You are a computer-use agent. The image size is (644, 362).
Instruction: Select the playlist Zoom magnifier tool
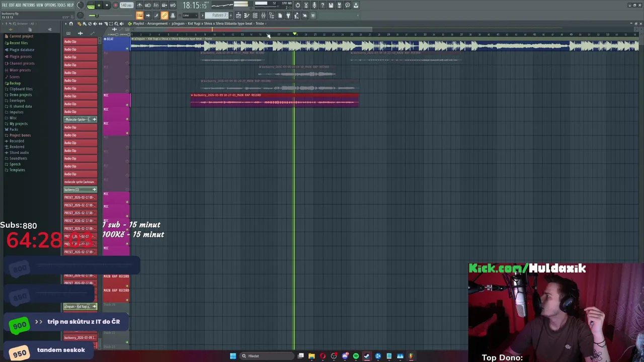[x=116, y=24]
